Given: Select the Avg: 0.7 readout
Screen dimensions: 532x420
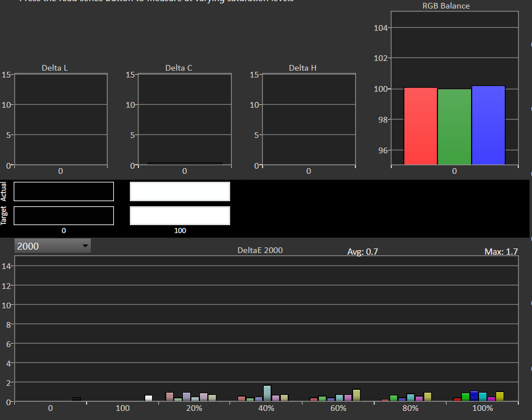Looking at the screenshot, I should coord(362,251).
